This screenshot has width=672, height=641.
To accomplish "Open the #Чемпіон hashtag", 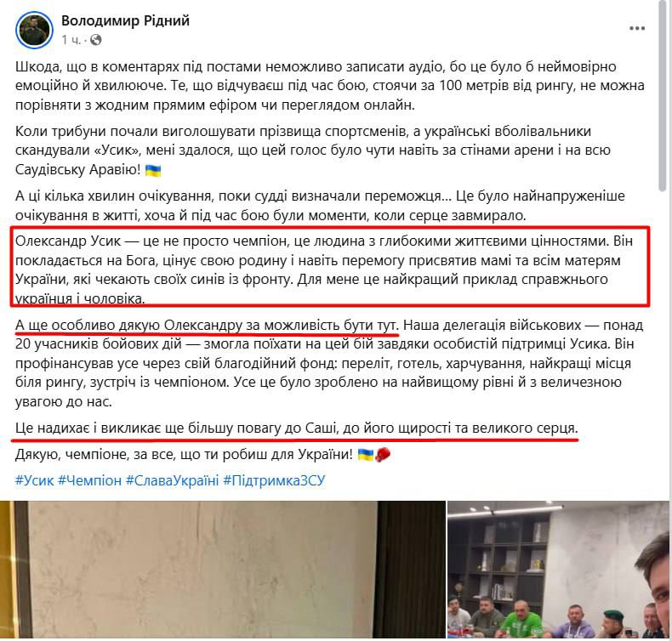I will click(x=90, y=480).
